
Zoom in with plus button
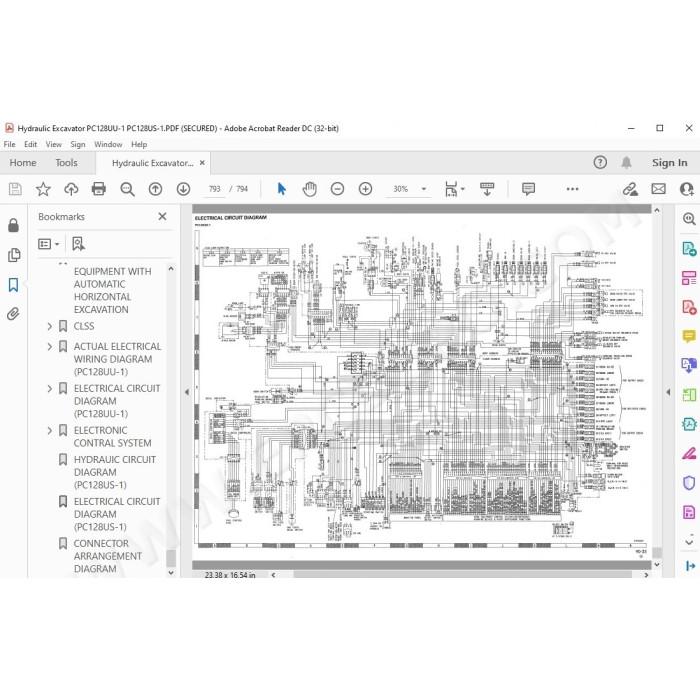[x=365, y=189]
